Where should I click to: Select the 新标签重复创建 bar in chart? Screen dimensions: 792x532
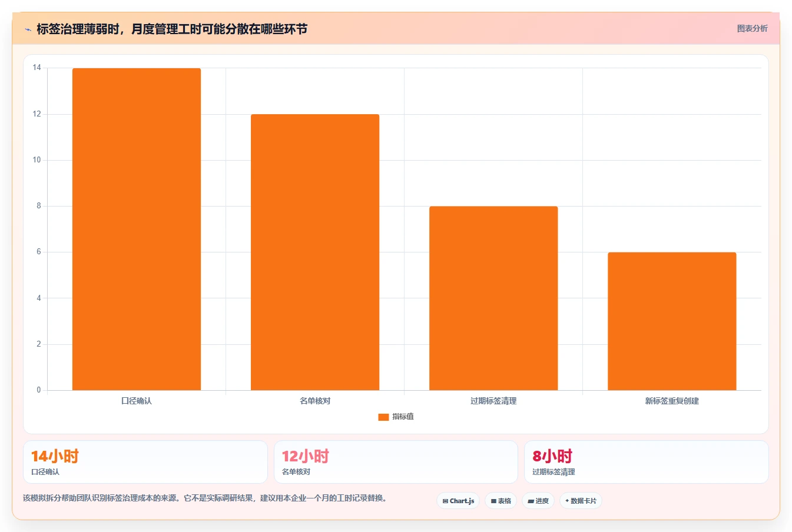[x=672, y=321]
